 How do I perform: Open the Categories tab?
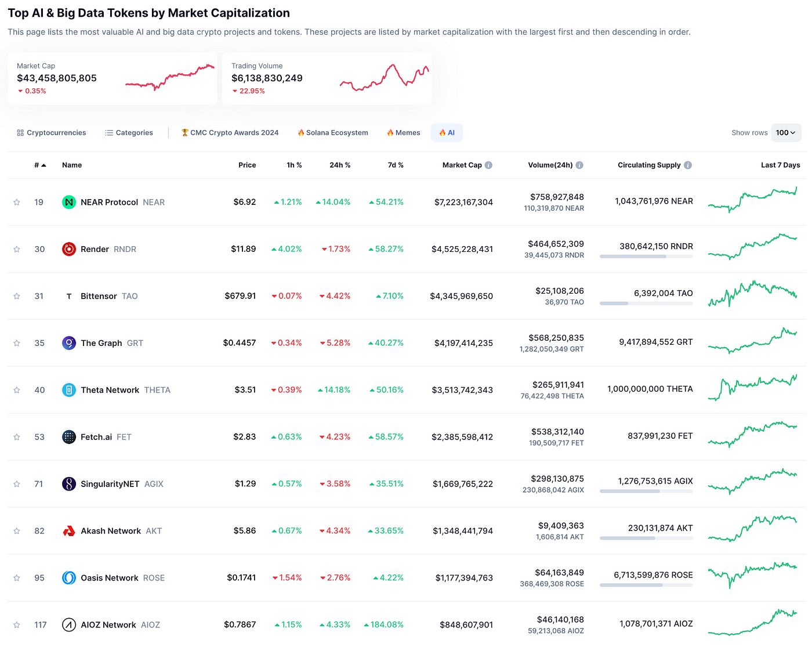click(x=129, y=133)
